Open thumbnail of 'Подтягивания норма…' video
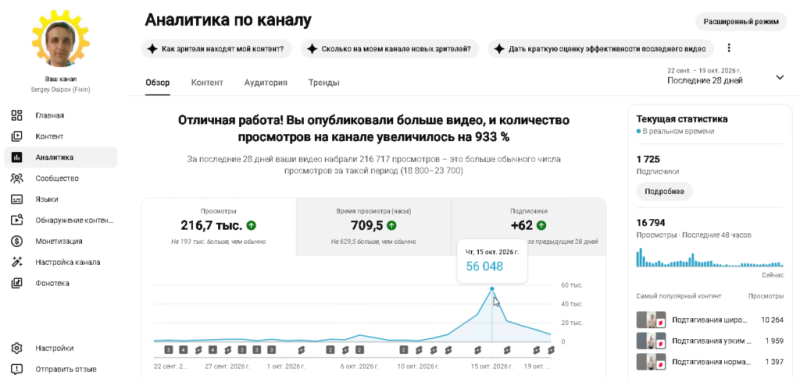 pos(651,362)
